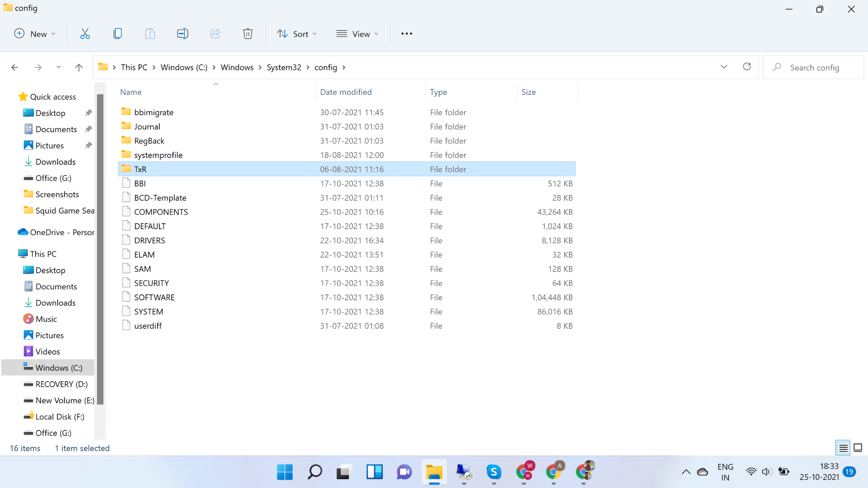Screen dimensions: 868x488
Task: Select RECOVERY (D:) drive in sidebar
Action: [x=61, y=384]
